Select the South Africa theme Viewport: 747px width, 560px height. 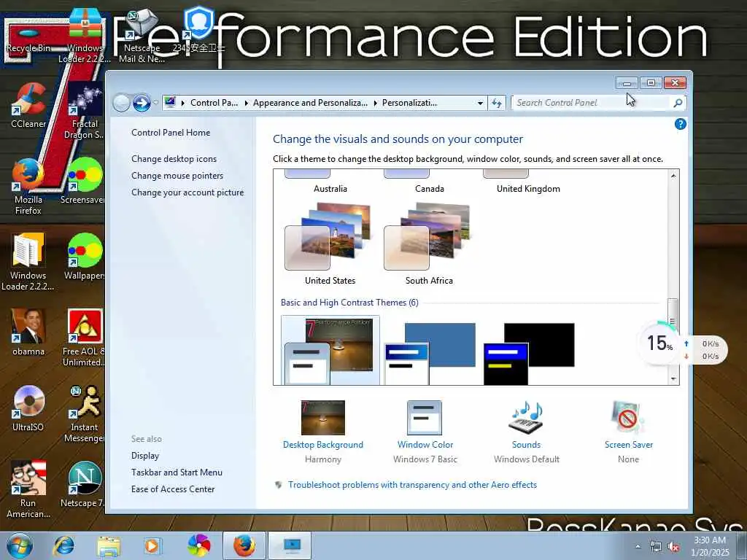click(x=429, y=244)
